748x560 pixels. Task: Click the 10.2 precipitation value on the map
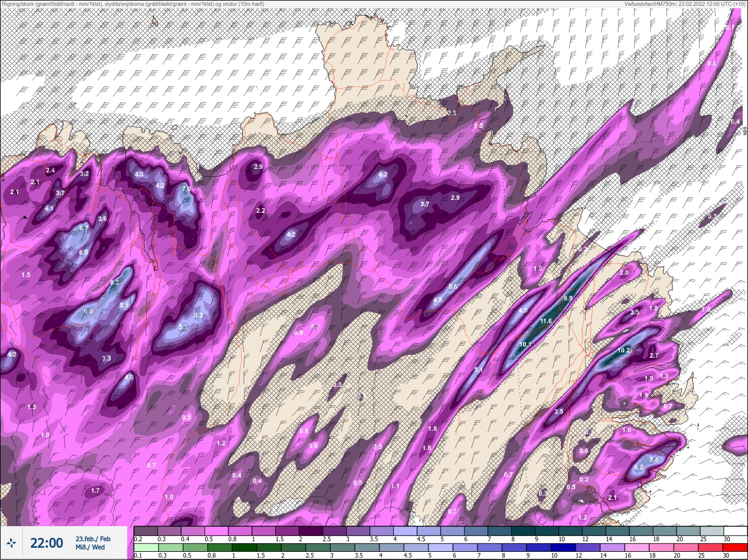pos(624,351)
